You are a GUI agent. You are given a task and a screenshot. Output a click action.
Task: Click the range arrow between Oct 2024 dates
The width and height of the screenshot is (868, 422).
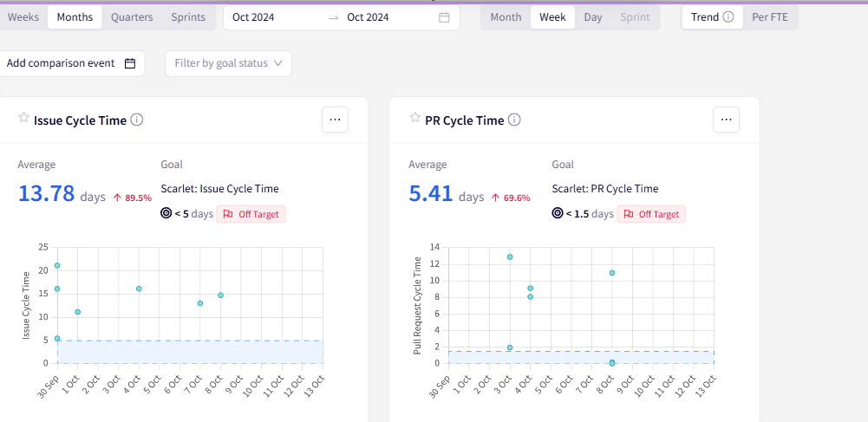[x=333, y=17]
